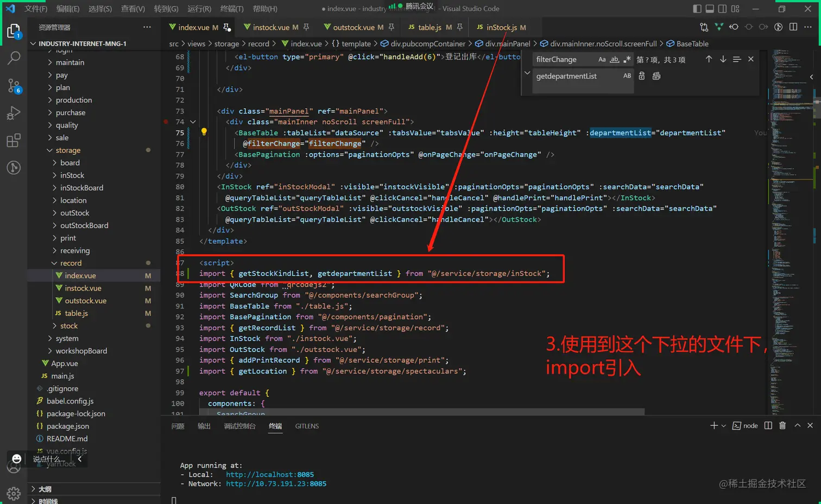This screenshot has height=504, width=821.
Task: Replace the current match icon
Action: [x=642, y=76]
